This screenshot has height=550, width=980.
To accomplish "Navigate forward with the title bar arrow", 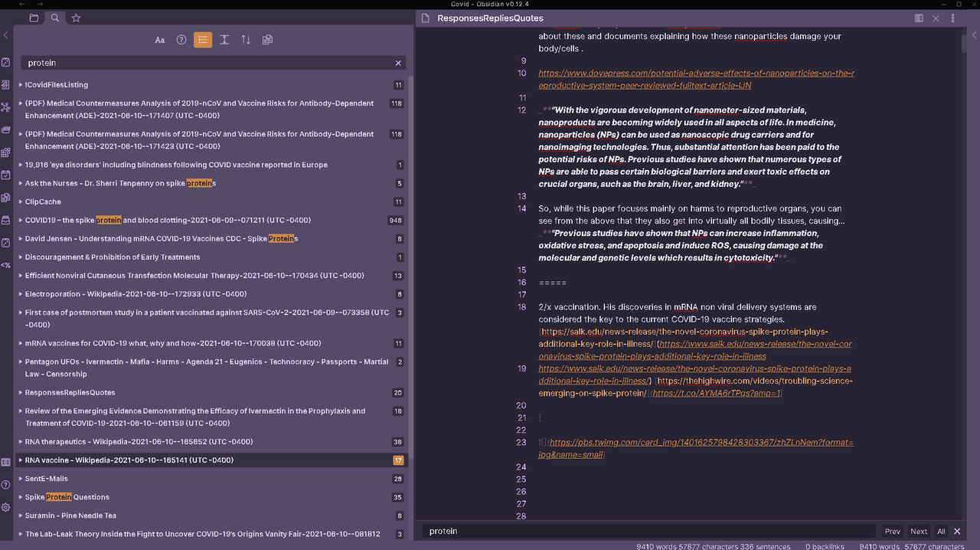I will (41, 4).
